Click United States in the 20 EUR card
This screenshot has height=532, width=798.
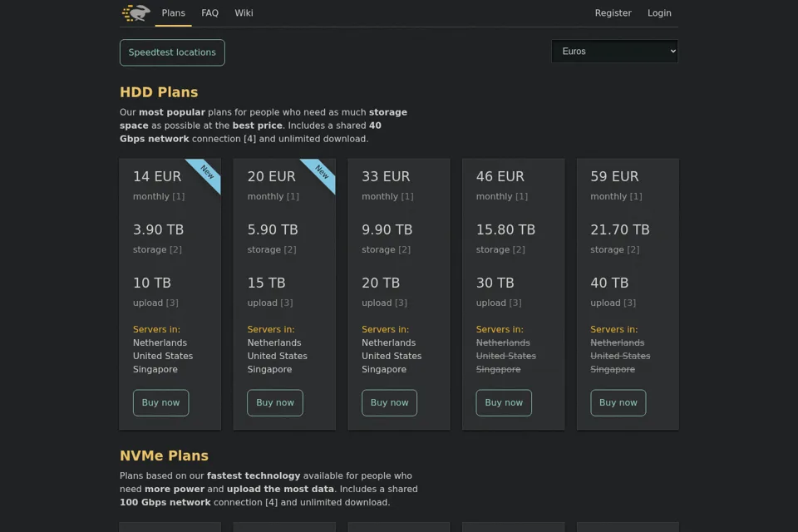click(x=277, y=356)
